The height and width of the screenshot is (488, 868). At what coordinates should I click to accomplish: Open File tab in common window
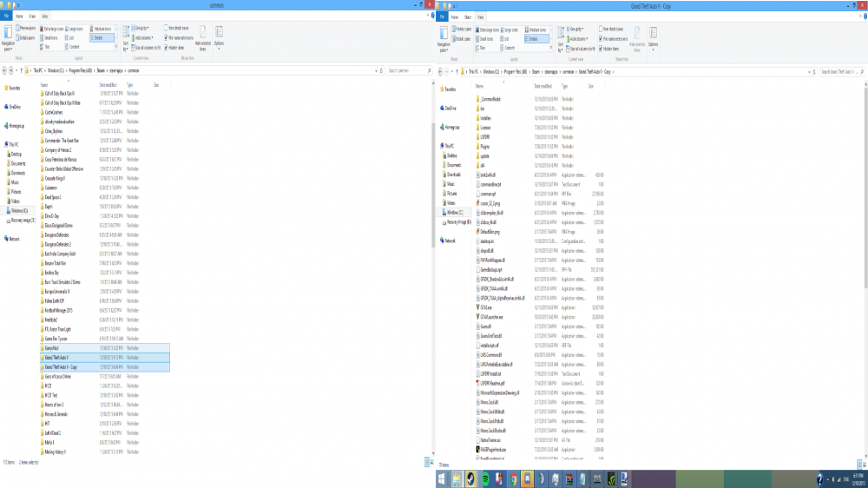point(6,16)
